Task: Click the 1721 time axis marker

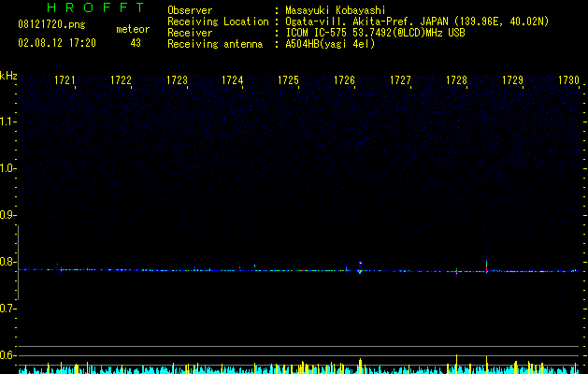Action: (65, 80)
